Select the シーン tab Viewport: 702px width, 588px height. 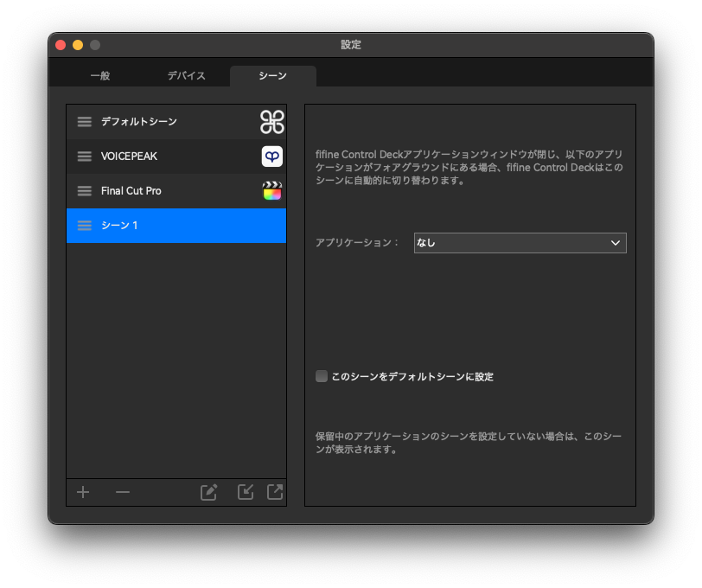(x=272, y=75)
